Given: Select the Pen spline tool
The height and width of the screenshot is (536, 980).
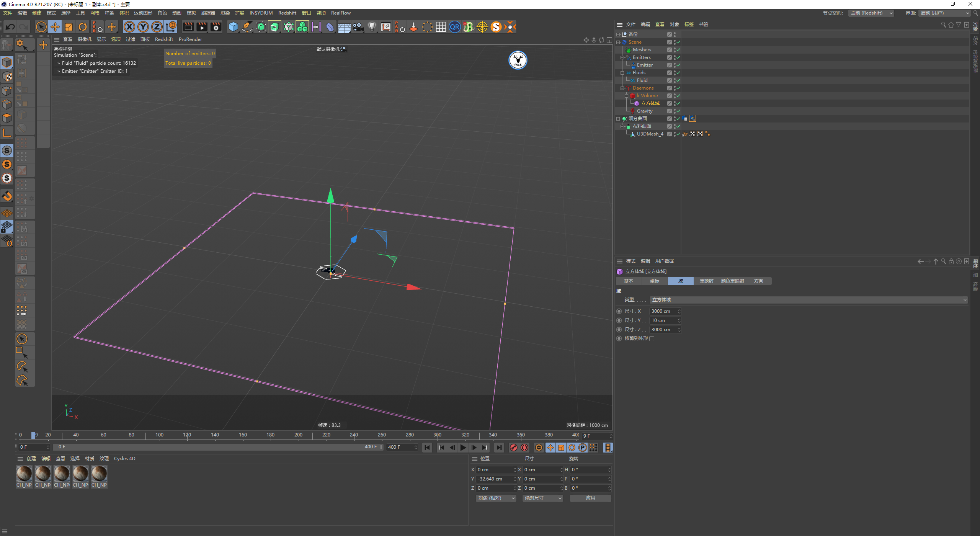Looking at the screenshot, I should 247,27.
